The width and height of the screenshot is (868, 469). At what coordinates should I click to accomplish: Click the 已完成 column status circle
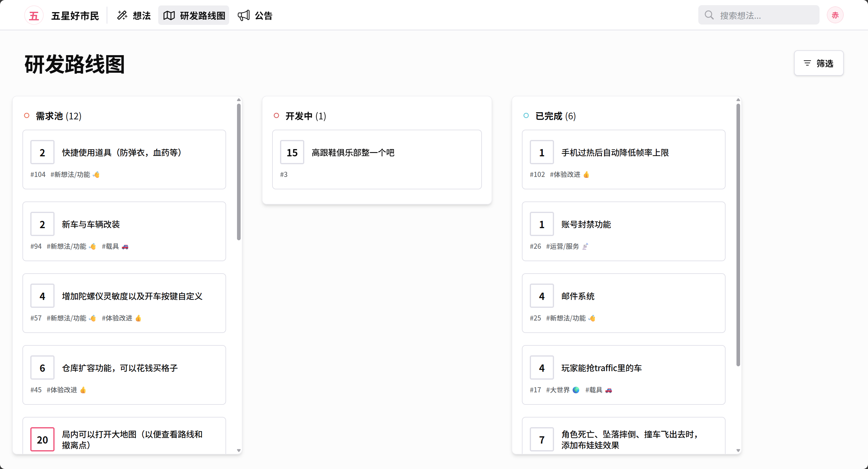[x=526, y=115]
